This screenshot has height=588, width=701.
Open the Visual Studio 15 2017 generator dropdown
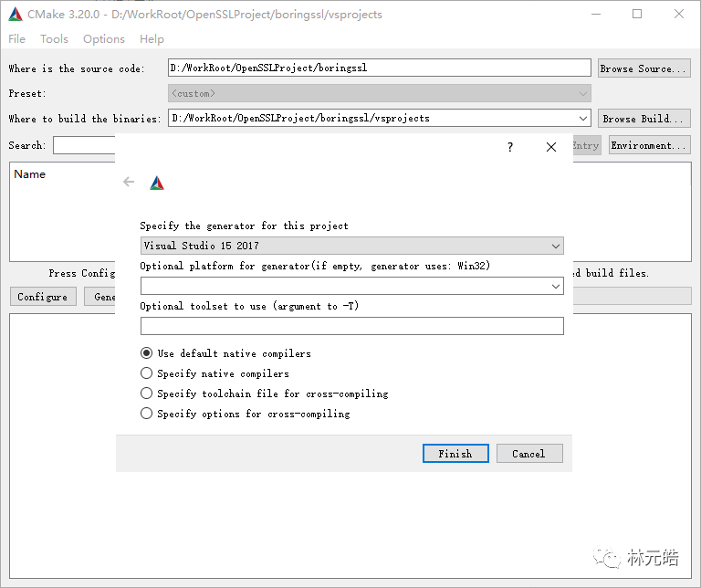pyautogui.click(x=351, y=246)
